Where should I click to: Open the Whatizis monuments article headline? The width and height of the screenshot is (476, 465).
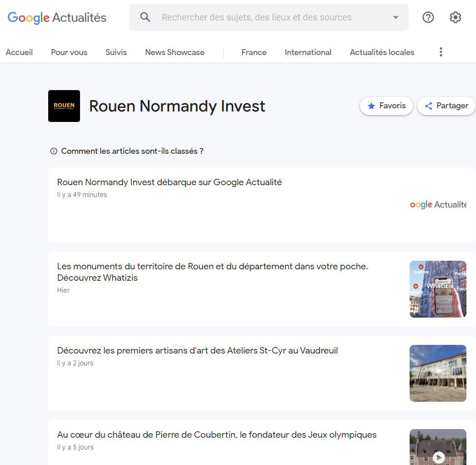[212, 272]
